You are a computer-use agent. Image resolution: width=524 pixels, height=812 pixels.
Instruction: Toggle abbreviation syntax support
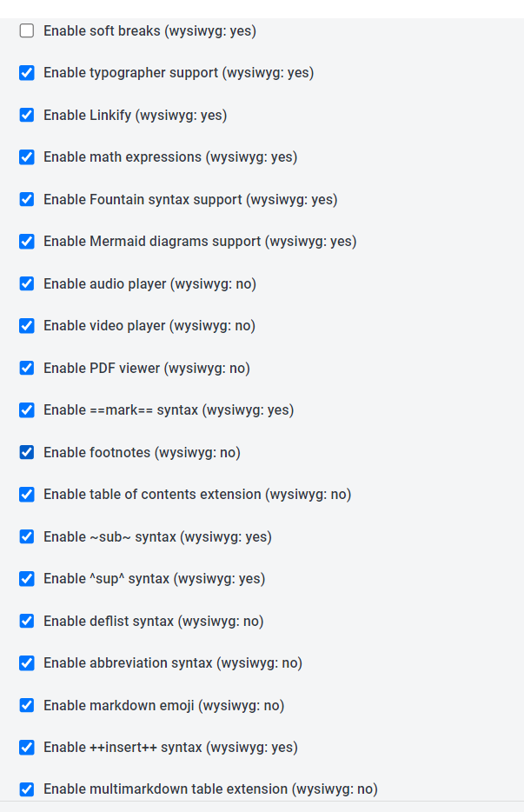pyautogui.click(x=27, y=662)
